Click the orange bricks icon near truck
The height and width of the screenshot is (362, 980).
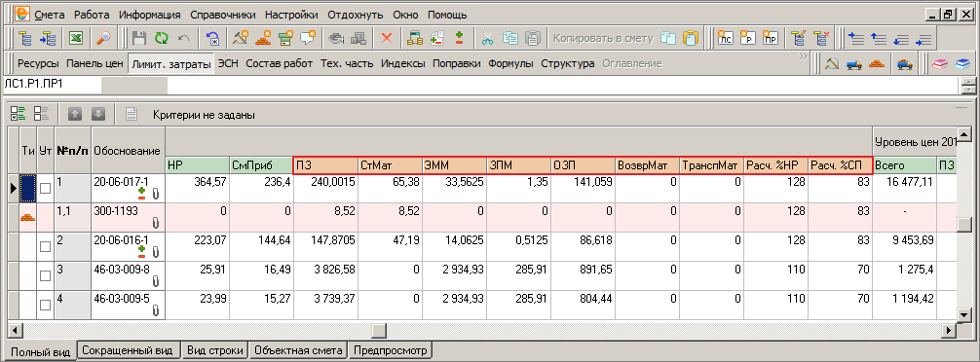(x=877, y=63)
